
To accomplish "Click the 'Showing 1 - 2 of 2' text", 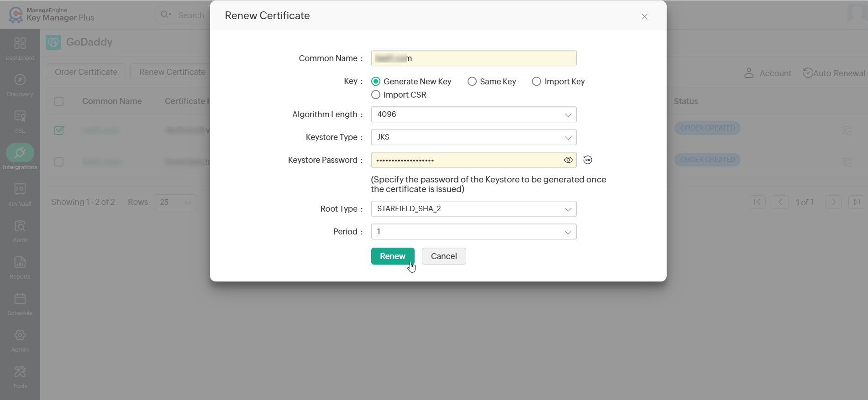I will coord(83,202).
